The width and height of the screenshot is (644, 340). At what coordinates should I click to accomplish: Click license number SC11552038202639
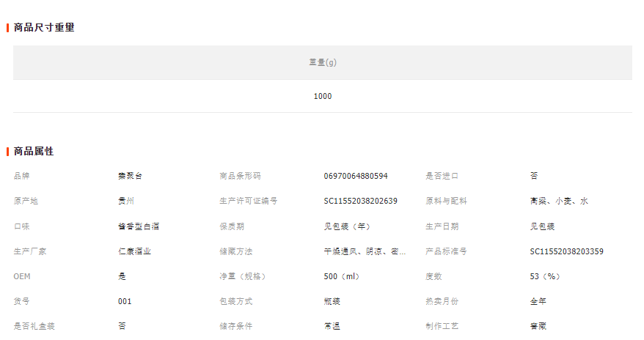pyautogui.click(x=360, y=201)
